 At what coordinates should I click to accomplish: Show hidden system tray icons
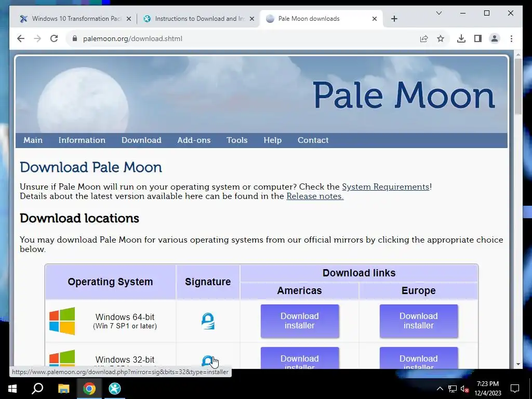coord(440,389)
